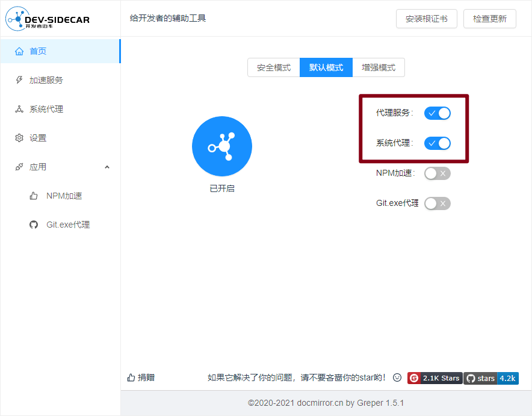Enable the Git.exe代理 switch
This screenshot has width=532, height=416.
[x=437, y=203]
